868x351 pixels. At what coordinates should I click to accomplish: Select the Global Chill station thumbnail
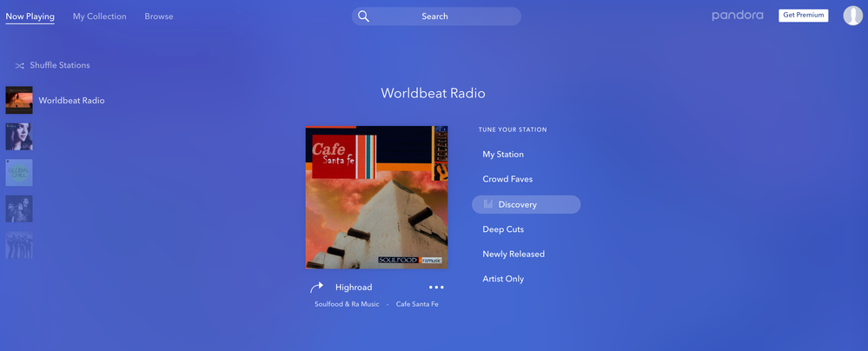tap(19, 172)
